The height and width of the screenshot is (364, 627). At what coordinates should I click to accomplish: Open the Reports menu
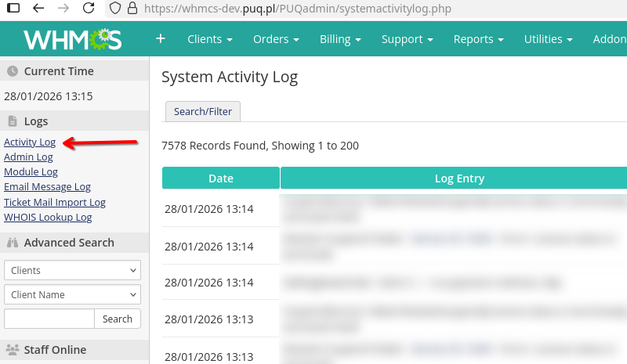[x=478, y=39]
